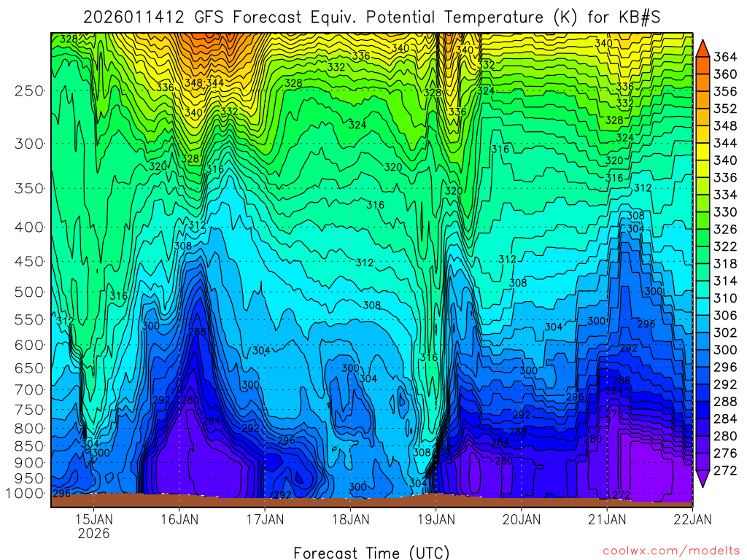This screenshot has height=560, width=747.
Task: Click the 330 value on the color legend
Action: pos(725,212)
